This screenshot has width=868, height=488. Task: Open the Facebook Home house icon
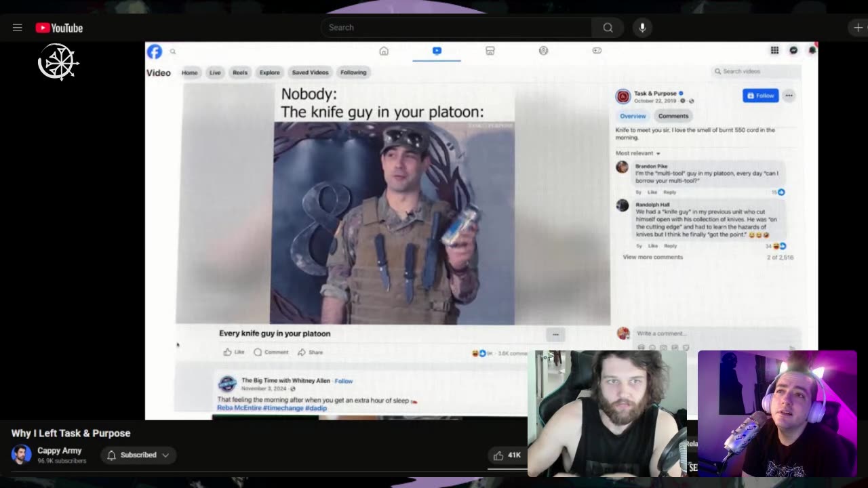[384, 51]
